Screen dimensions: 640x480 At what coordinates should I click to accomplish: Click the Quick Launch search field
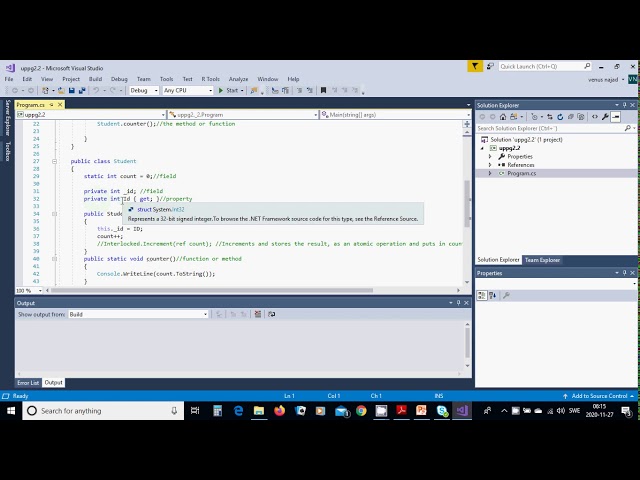pos(544,66)
